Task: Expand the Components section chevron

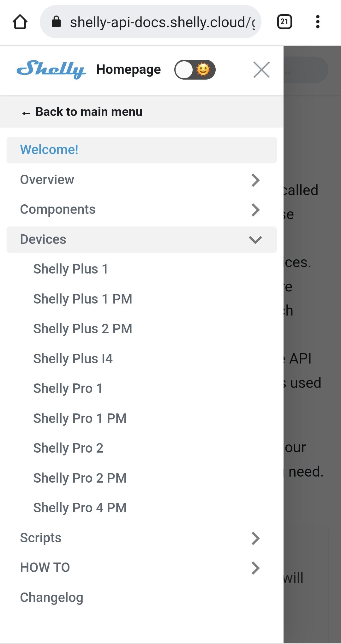Action: pos(255,210)
